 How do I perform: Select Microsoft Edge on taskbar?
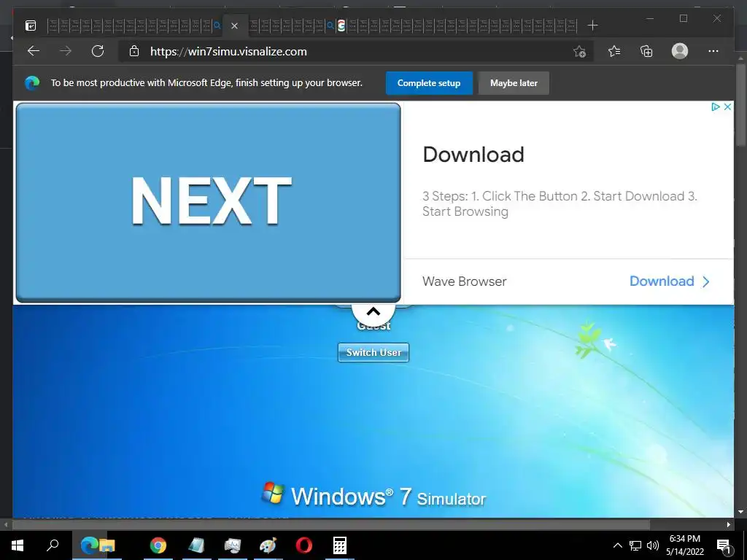tap(88, 545)
